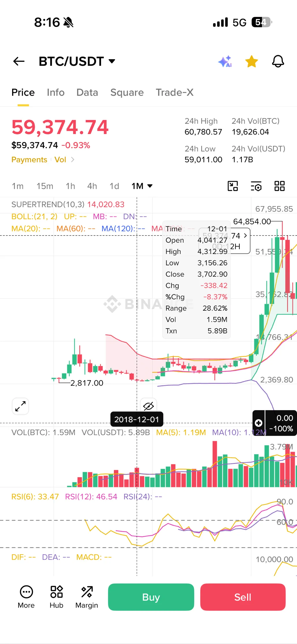297x644 pixels.
Task: Toggle the favorite star for BTC/USDT
Action: 252,61
